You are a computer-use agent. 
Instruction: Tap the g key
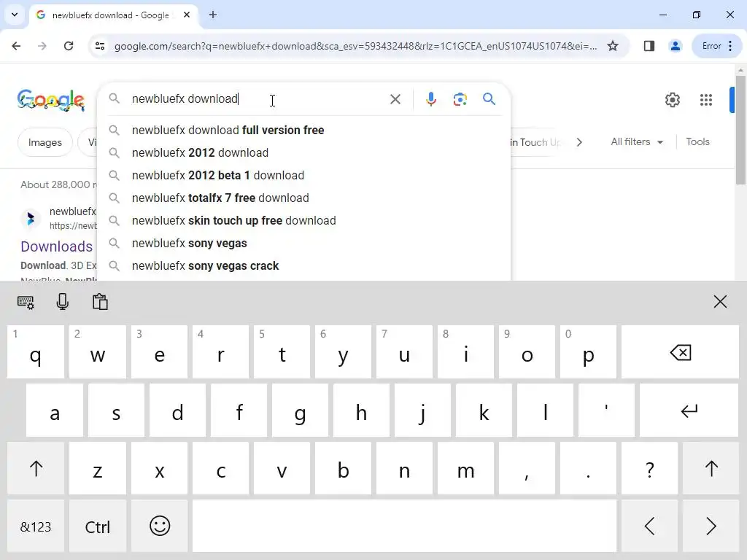click(x=300, y=411)
